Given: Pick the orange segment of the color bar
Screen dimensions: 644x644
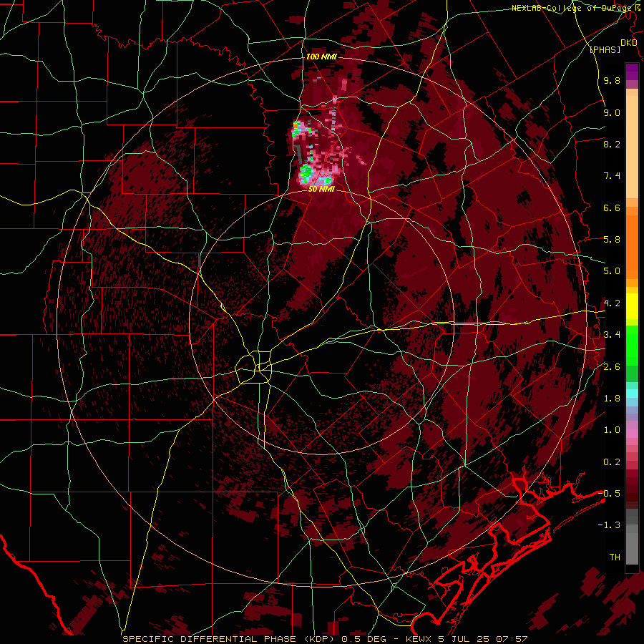Looking at the screenshot, I should 632,246.
